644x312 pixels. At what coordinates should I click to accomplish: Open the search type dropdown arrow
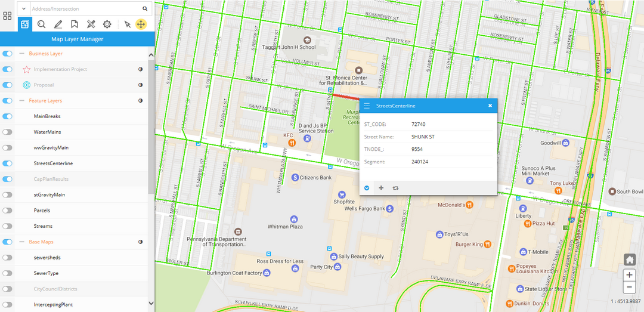click(x=23, y=9)
